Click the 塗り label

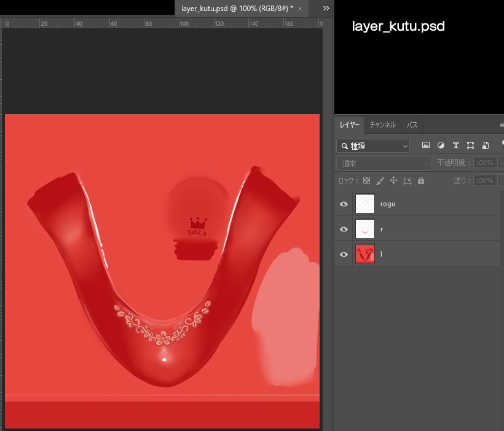coord(462,181)
